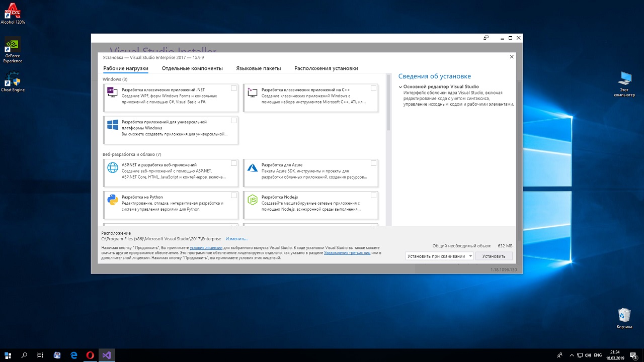Click the C++ desktop development workload icon
Viewport: 644px width, 362px height.
(x=252, y=93)
